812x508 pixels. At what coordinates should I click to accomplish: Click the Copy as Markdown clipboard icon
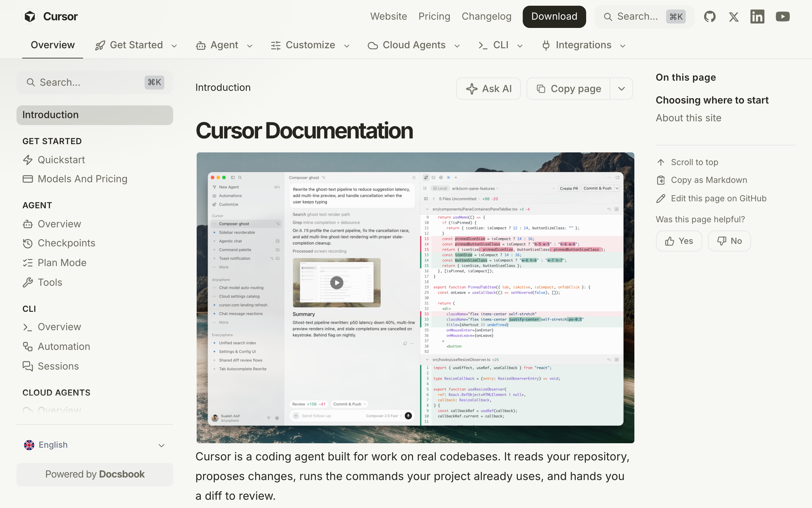point(661,180)
